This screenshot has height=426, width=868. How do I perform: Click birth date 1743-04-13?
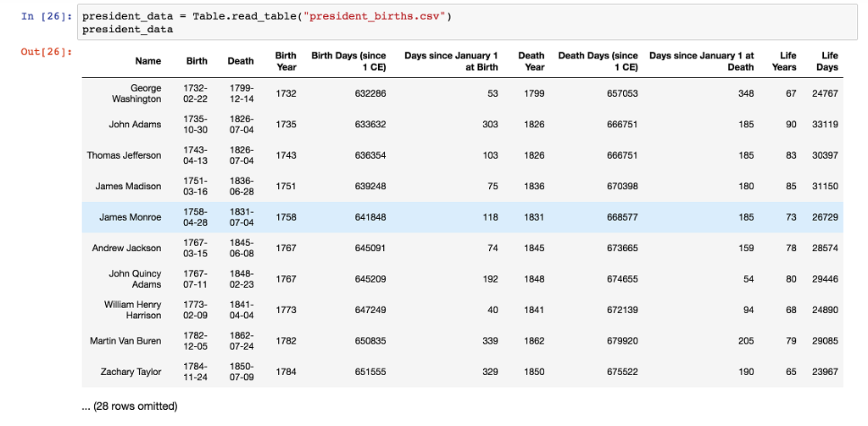[195, 155]
